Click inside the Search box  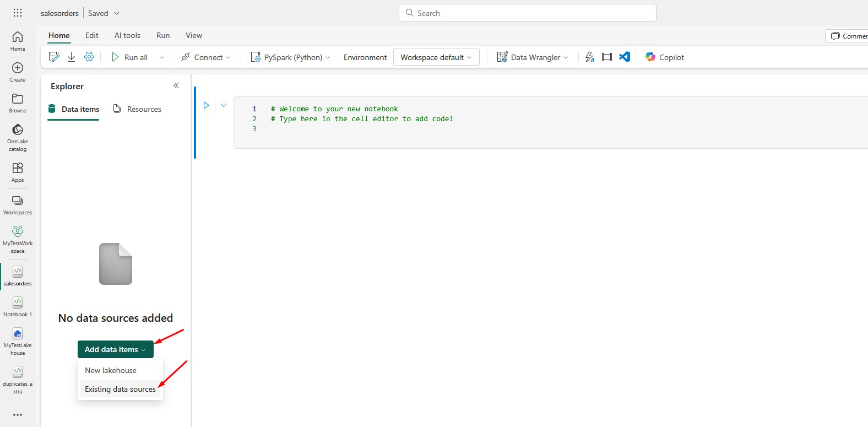click(528, 13)
